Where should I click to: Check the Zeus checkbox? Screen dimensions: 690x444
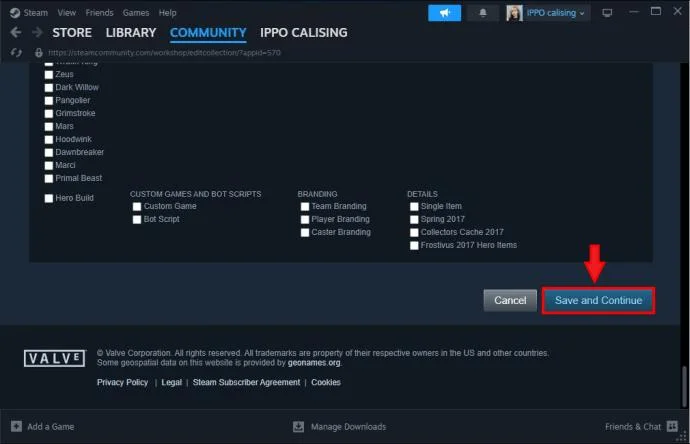point(49,75)
